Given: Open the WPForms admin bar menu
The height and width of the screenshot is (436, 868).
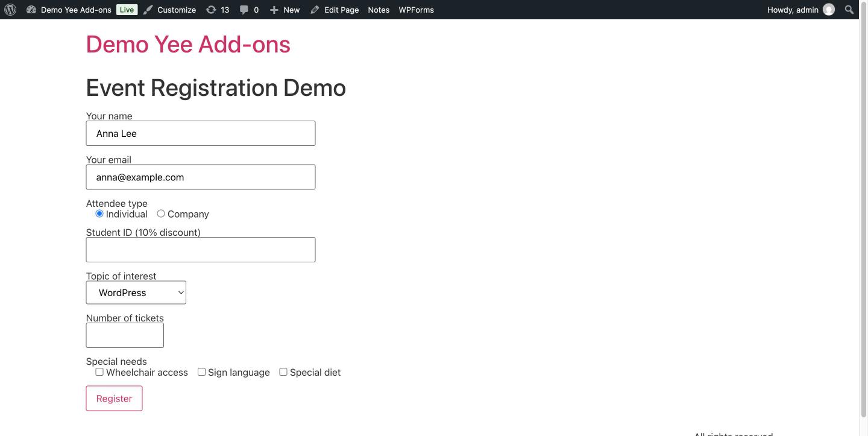Looking at the screenshot, I should 416,10.
